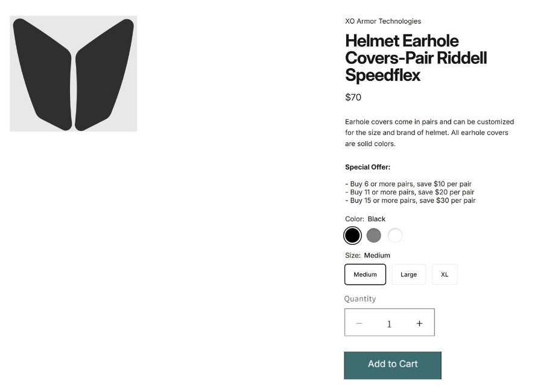Click the plus icon to increase quantity
This screenshot has height=392, width=535.
pyautogui.click(x=419, y=323)
